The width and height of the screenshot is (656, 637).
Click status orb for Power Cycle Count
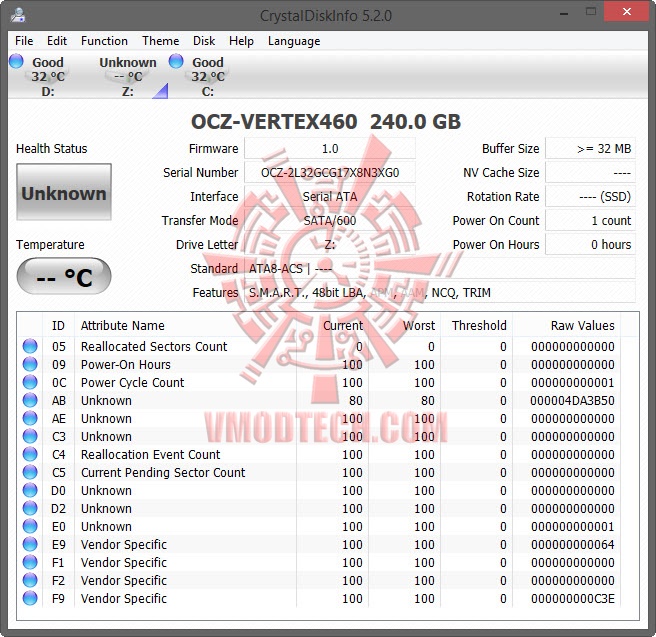click(x=30, y=382)
